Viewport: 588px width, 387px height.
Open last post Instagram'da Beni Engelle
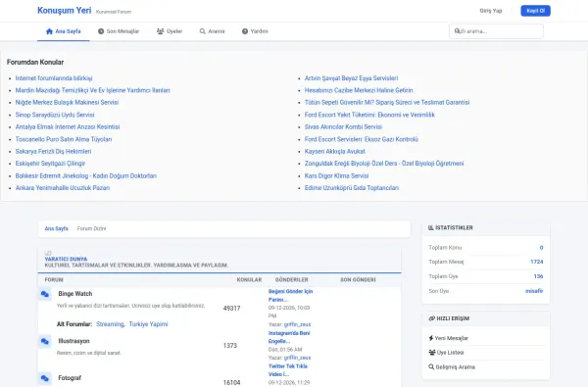point(289,337)
